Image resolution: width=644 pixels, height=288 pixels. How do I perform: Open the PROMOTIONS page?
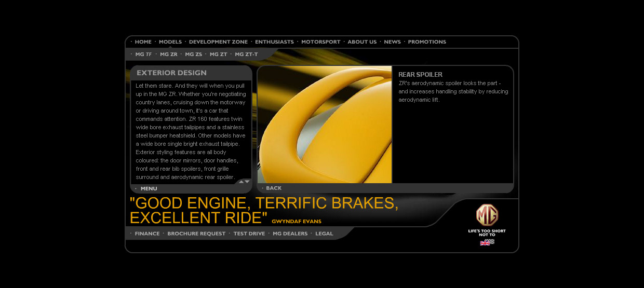(427, 42)
